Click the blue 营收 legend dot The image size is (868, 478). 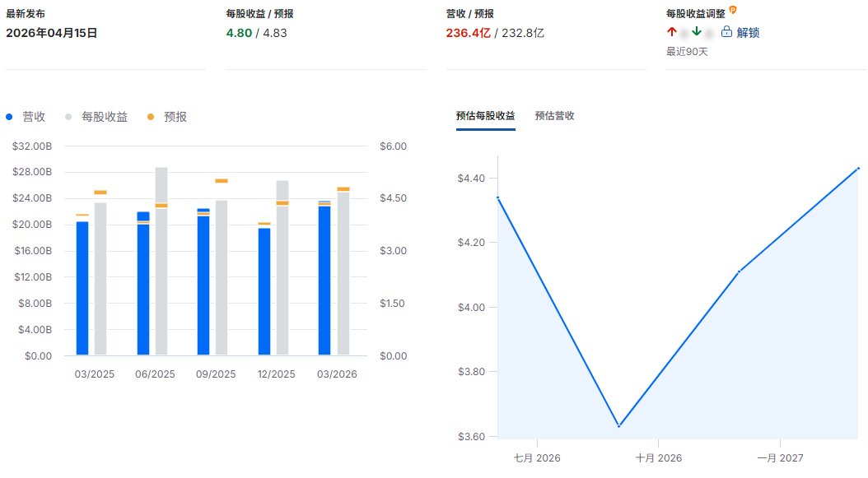click(9, 117)
